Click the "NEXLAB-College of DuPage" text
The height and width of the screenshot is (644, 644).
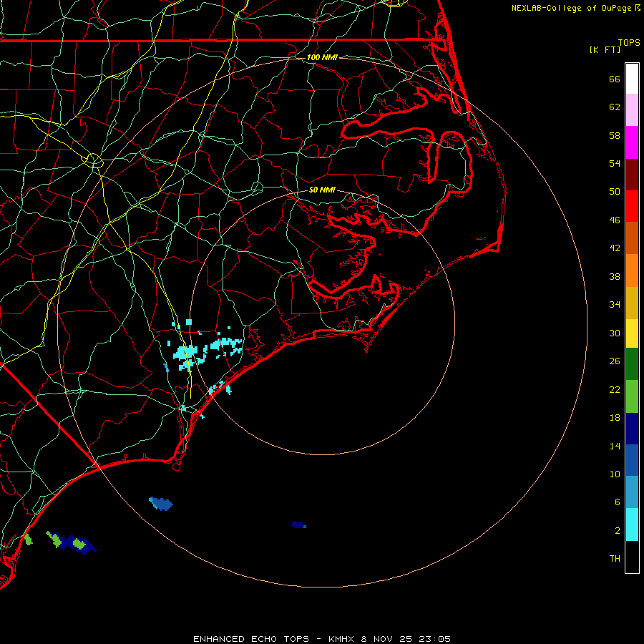pos(571,8)
